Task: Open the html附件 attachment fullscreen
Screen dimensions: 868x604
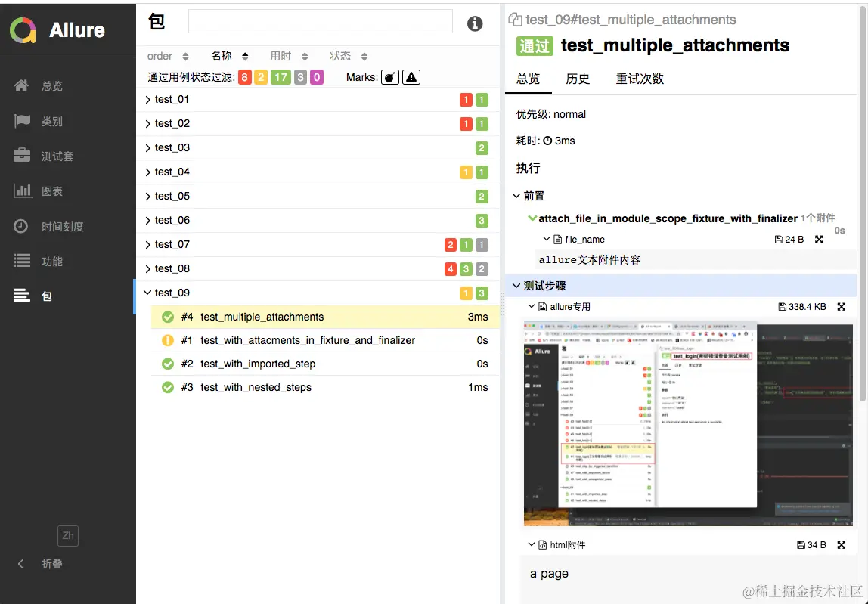Action: point(842,545)
